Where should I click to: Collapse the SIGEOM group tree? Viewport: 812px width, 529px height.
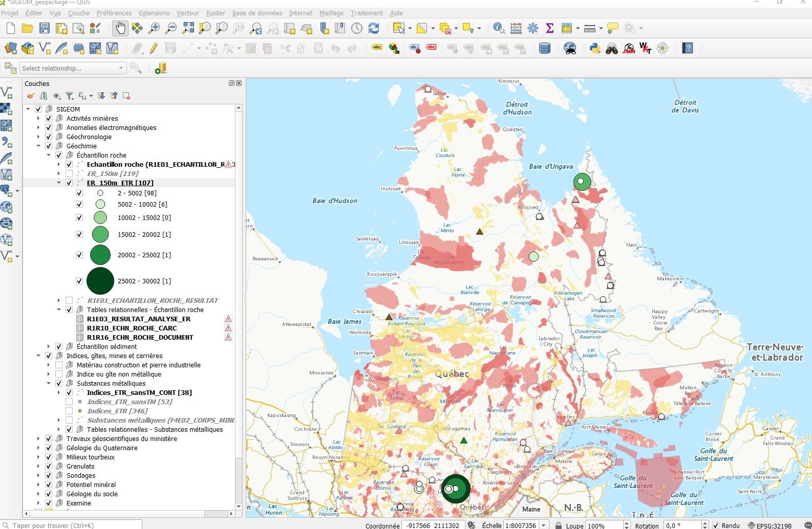28,109
